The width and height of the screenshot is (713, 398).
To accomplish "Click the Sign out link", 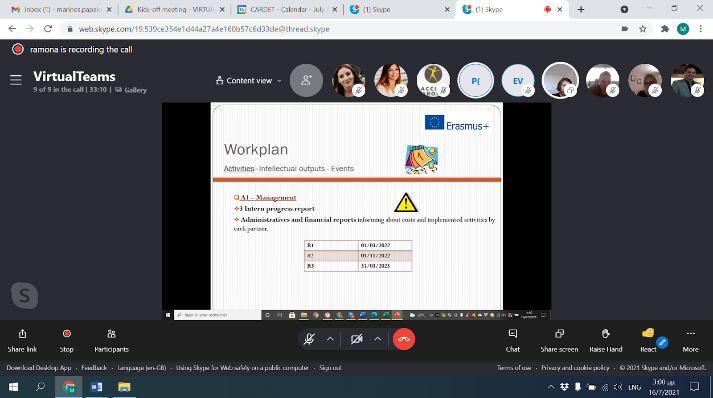I will [x=330, y=368].
